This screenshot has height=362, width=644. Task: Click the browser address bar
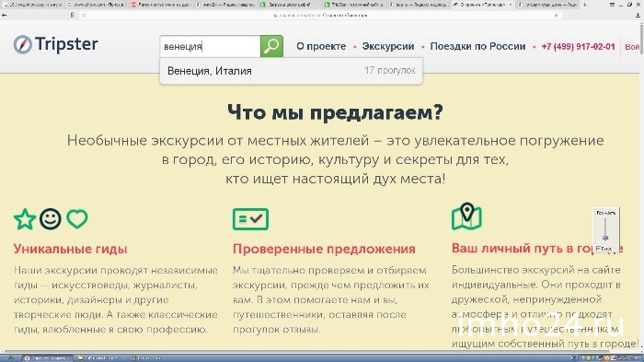click(320, 16)
